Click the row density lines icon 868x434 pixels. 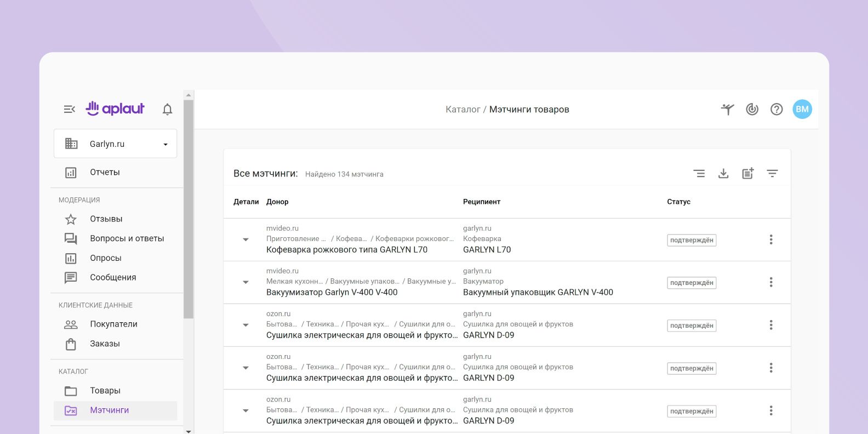699,174
